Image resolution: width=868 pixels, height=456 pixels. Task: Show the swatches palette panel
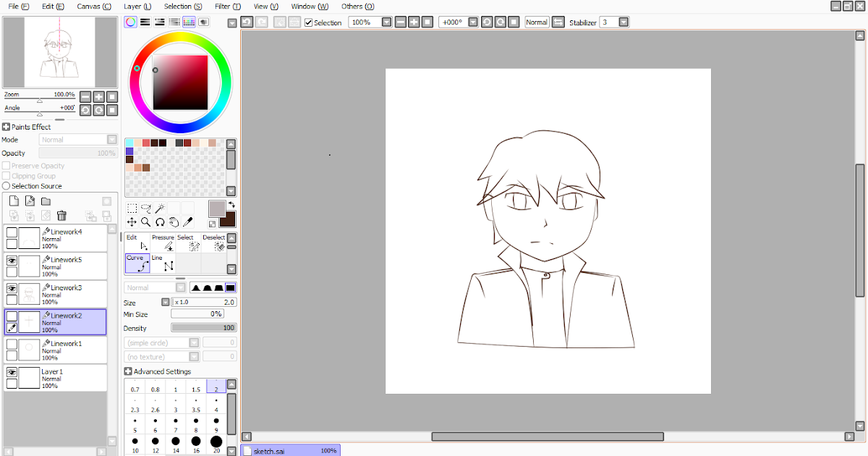[x=189, y=22]
